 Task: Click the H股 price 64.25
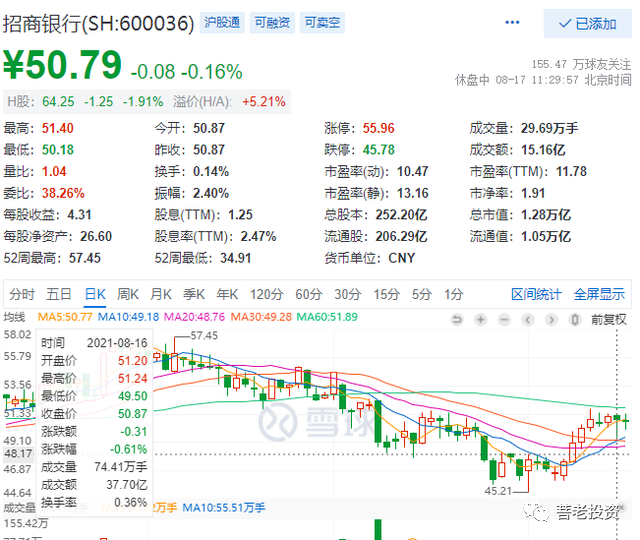click(x=58, y=102)
